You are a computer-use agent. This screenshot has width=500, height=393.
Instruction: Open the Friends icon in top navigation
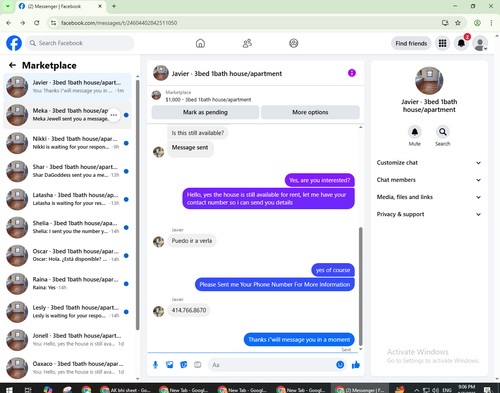(247, 43)
